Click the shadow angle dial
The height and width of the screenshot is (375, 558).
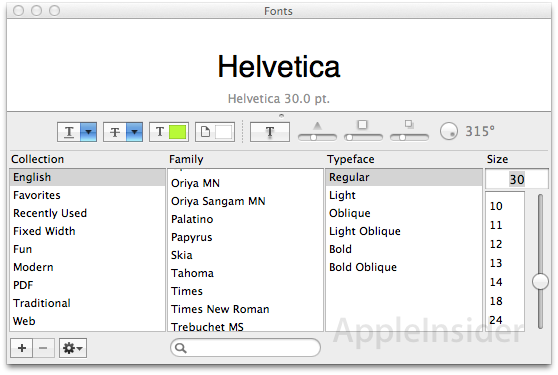[449, 131]
